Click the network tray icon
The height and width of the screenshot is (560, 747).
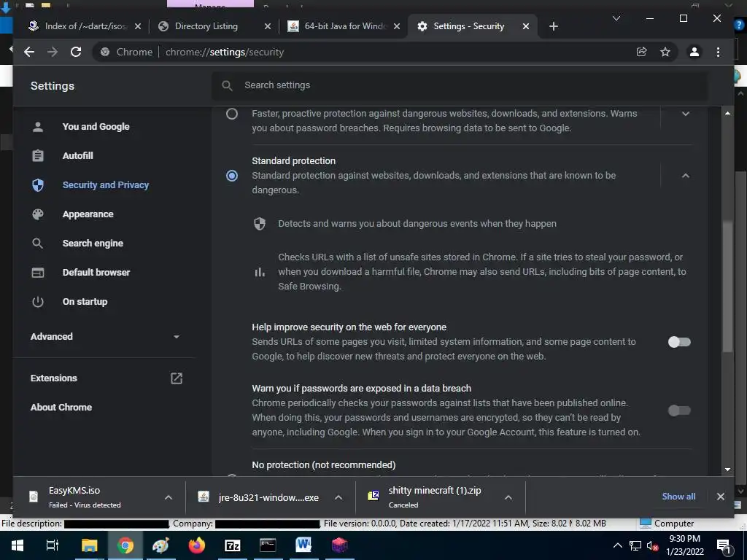[635, 545]
